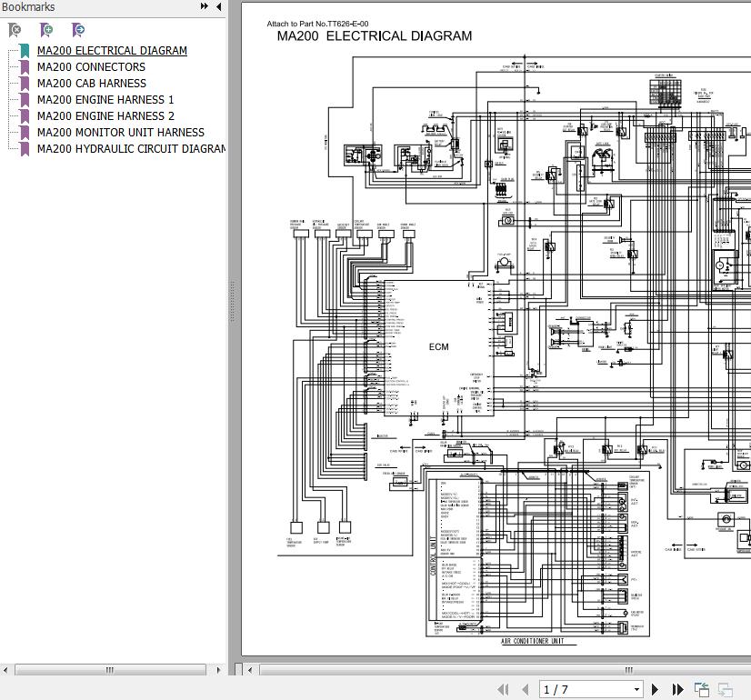
Task: Click the bookmark icon beside MA200 CONNECTORS
Action: click(x=25, y=67)
